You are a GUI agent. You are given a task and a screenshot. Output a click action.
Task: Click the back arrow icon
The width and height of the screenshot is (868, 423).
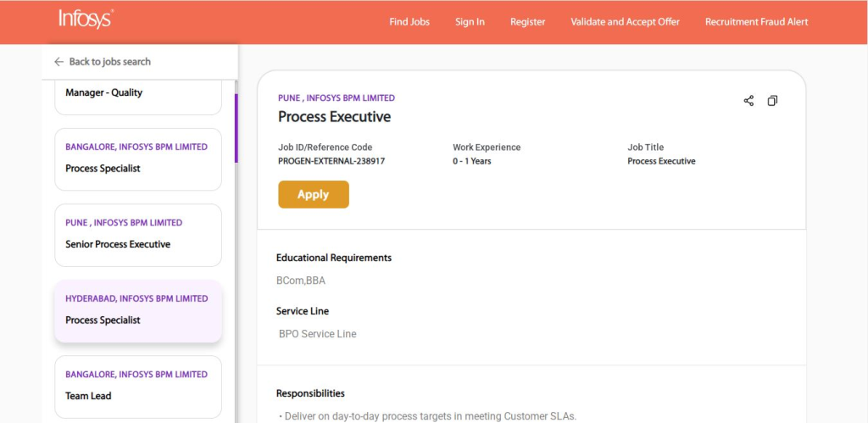coord(58,61)
